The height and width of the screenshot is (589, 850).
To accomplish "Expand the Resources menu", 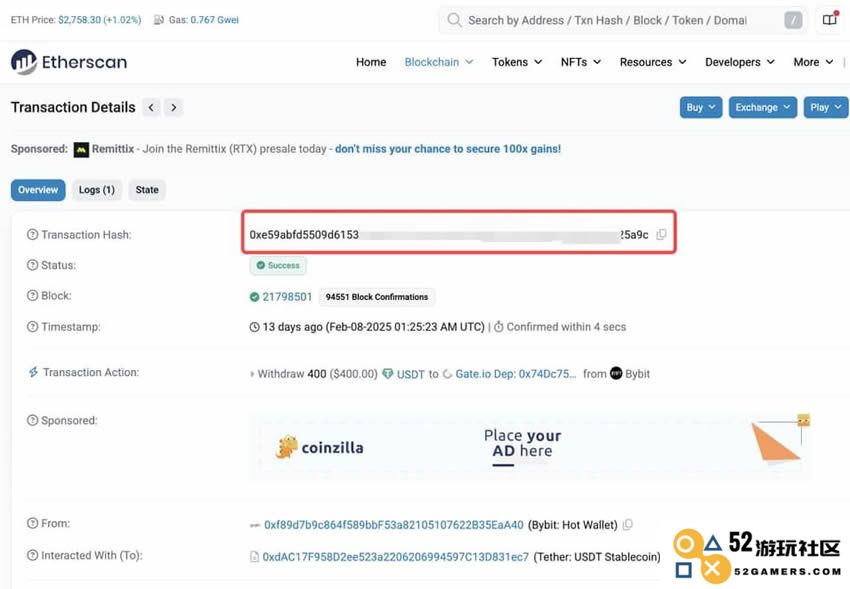I will (653, 62).
